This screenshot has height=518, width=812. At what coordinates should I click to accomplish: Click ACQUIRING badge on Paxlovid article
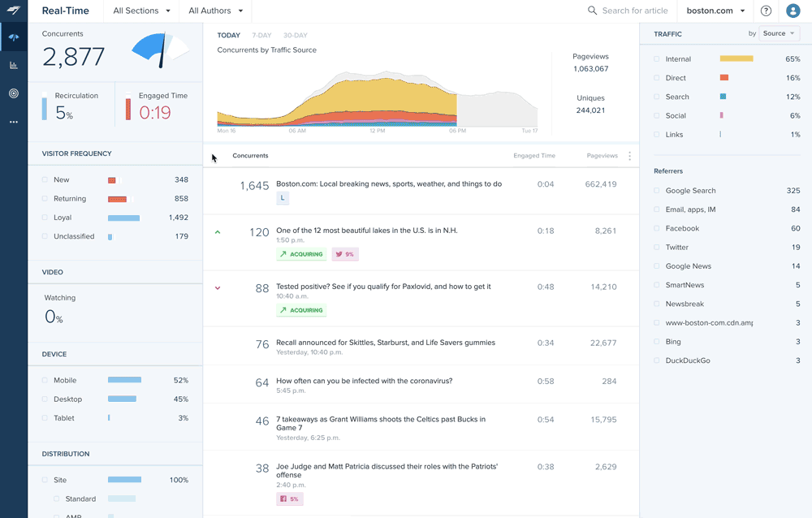tap(301, 310)
